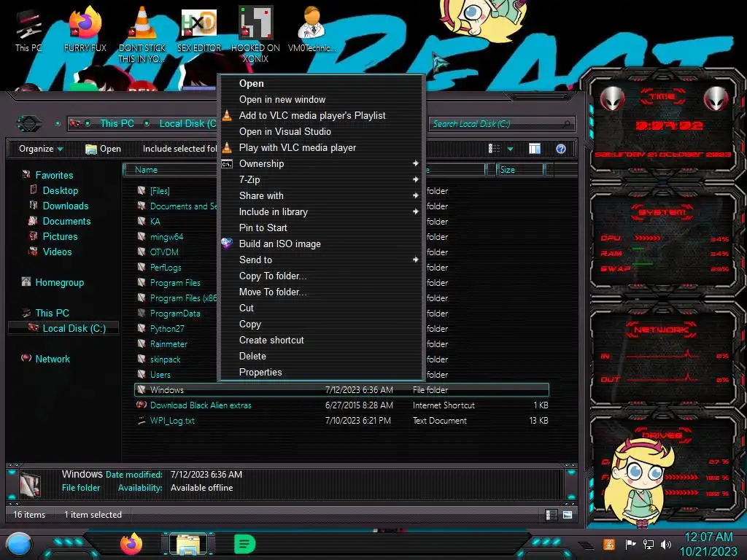Open the VMOTechnic desktop shortcut
The image size is (747, 560).
(311, 29)
